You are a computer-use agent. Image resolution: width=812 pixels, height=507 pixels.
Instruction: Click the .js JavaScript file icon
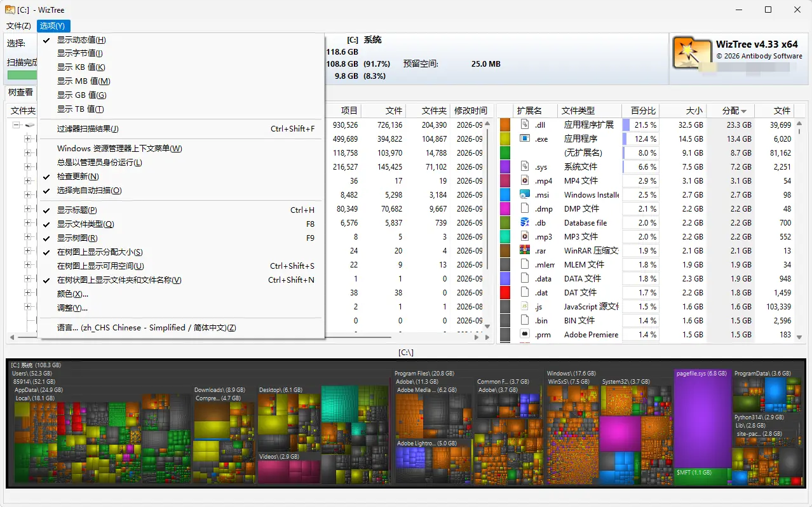[525, 306]
